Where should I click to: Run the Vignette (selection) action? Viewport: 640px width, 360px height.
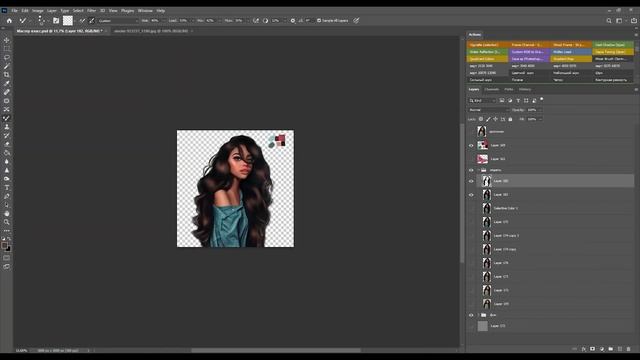click(x=487, y=45)
